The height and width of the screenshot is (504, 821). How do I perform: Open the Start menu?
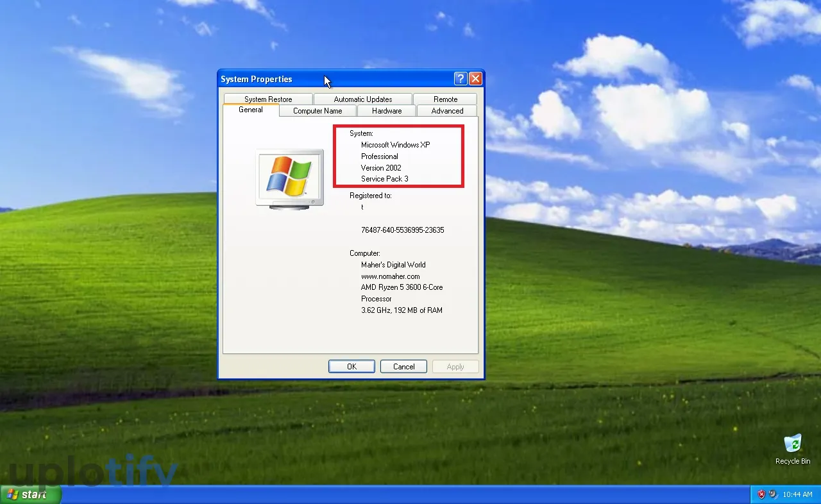click(x=30, y=494)
